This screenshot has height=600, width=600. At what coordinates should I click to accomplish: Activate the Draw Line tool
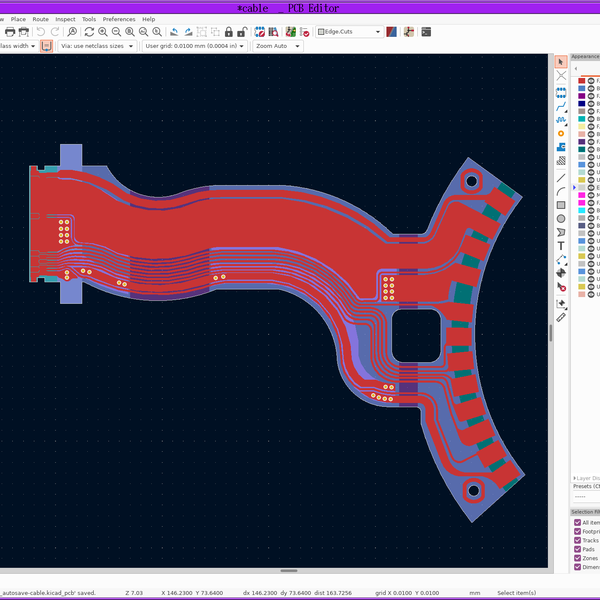(x=561, y=177)
